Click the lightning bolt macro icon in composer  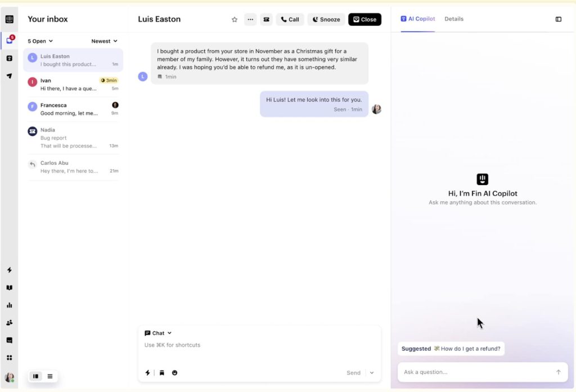click(148, 372)
